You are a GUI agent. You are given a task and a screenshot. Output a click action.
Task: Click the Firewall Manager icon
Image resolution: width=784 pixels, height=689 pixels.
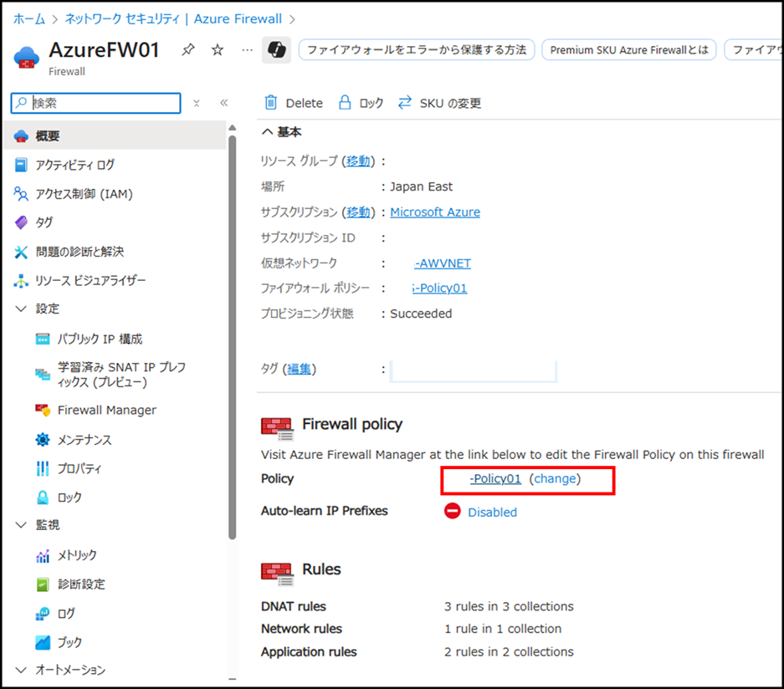click(43, 411)
